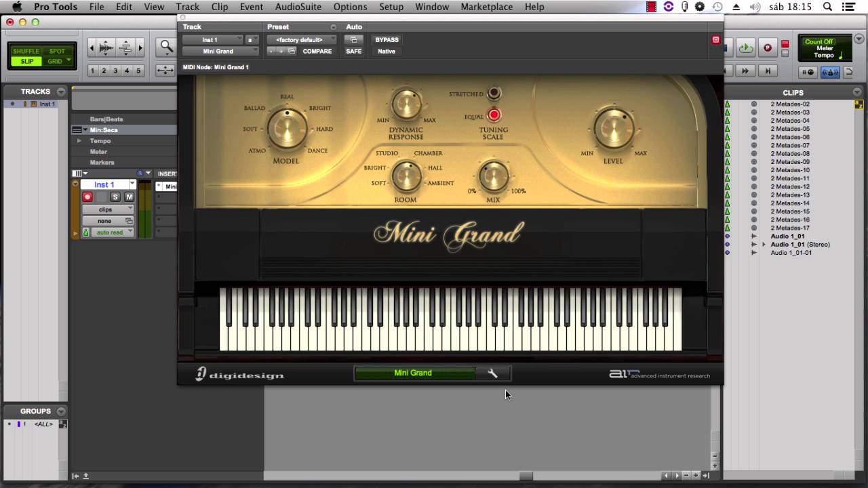Toggle the metronome click button

(831, 72)
